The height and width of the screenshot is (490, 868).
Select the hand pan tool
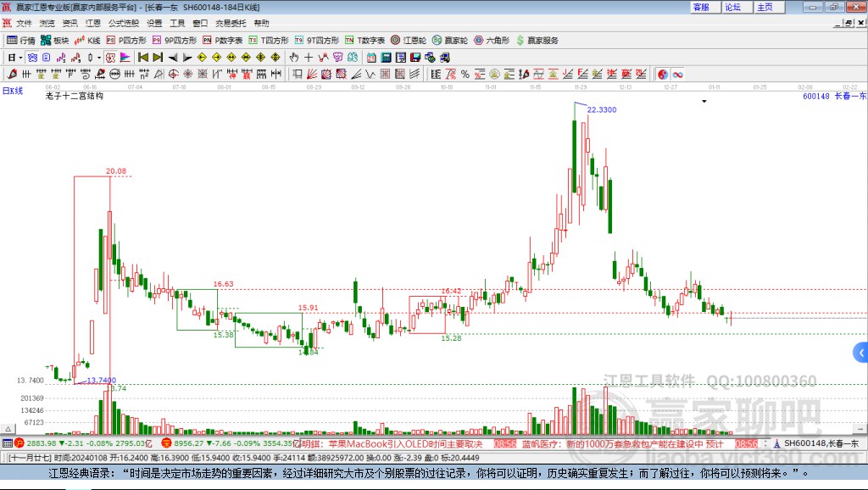294,57
